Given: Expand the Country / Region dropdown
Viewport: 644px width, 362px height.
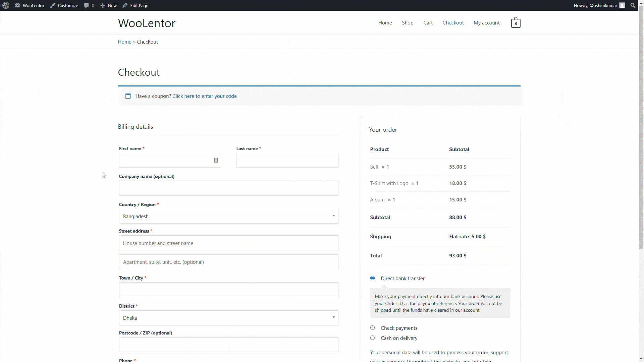Looking at the screenshot, I should 228,216.
